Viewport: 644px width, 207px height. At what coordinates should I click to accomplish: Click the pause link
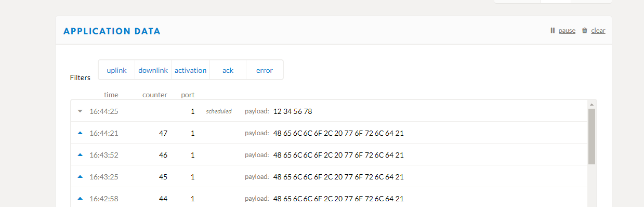tap(567, 31)
